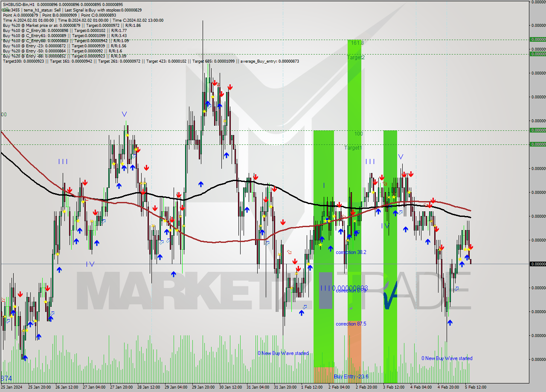Click the 'Buy %10 @ C_Entry88' line
The width and height of the screenshot is (546, 392).
pyautogui.click(x=66, y=40)
